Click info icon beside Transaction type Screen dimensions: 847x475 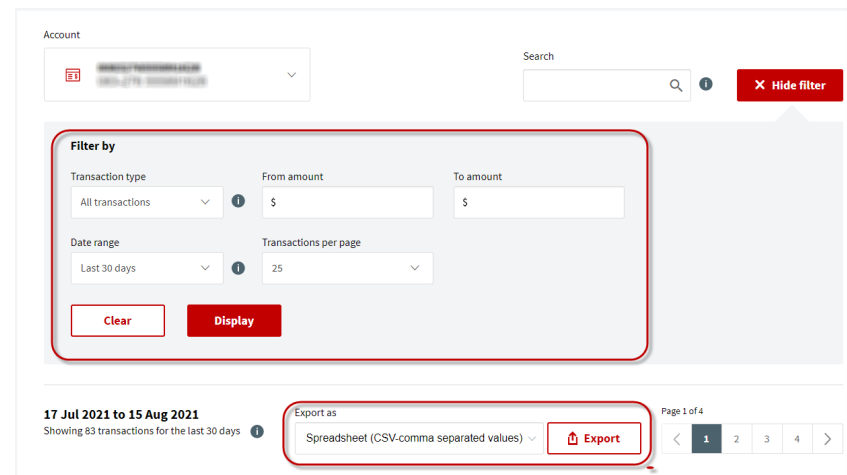pos(238,201)
